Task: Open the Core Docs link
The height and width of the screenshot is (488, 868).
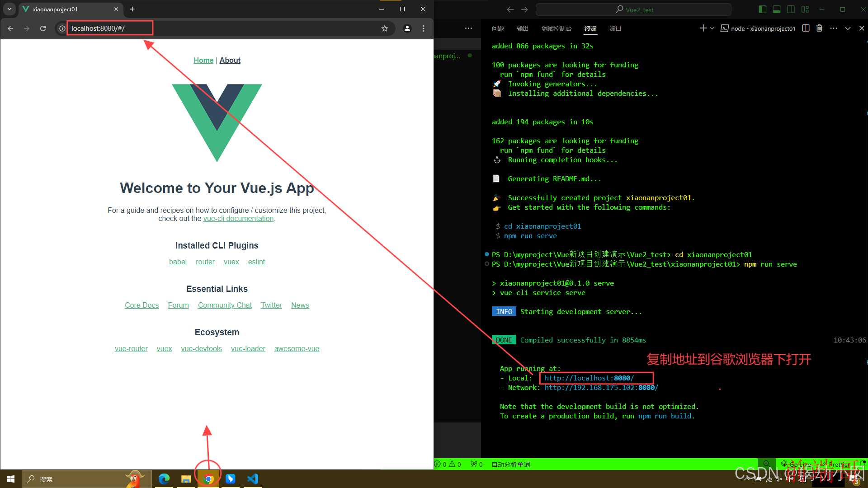Action: click(x=142, y=305)
